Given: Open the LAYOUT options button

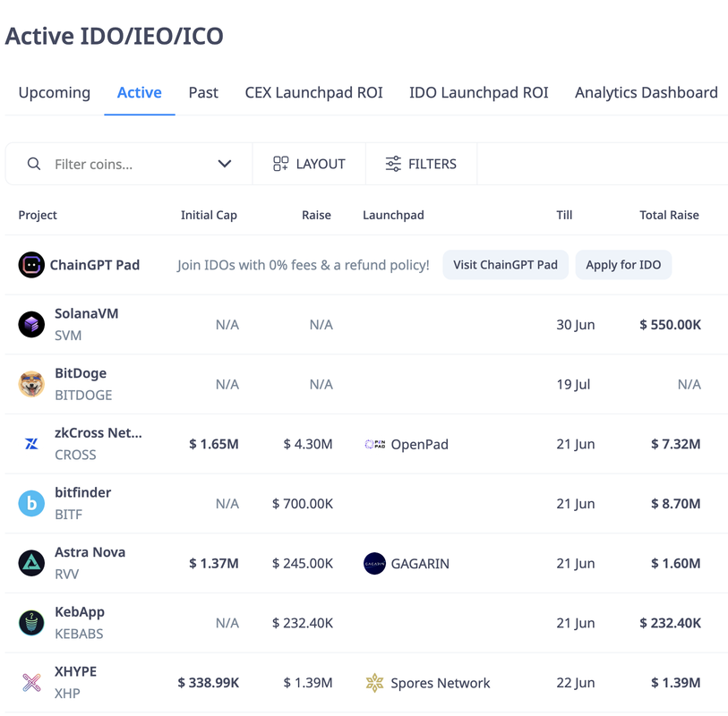Looking at the screenshot, I should pos(309,164).
